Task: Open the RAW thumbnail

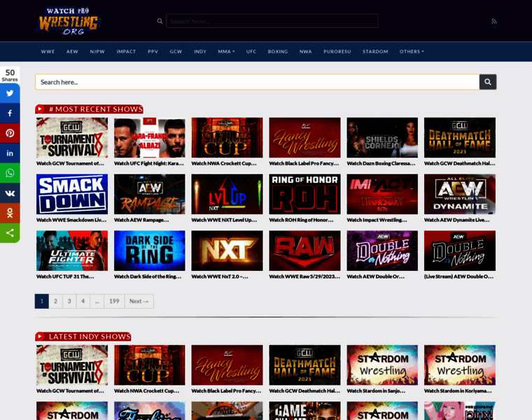Action: tap(304, 251)
